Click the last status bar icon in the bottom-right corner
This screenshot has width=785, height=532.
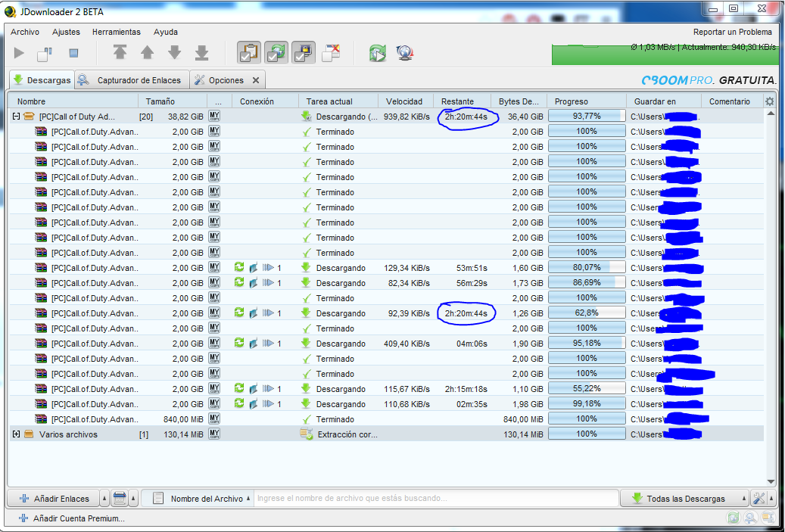coord(767,518)
